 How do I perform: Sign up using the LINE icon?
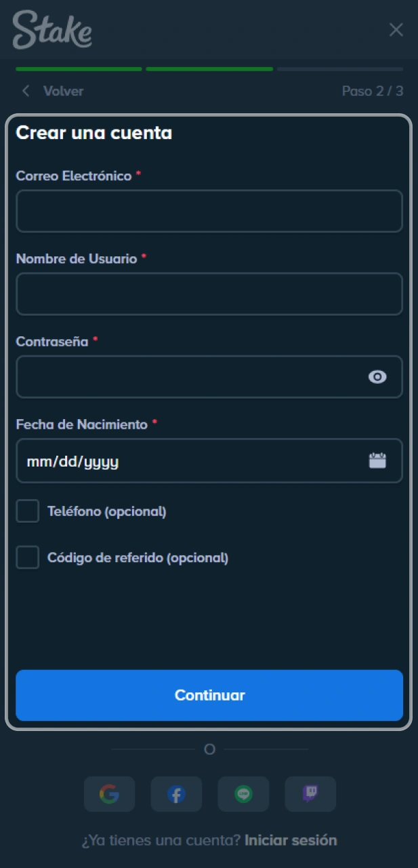pos(243,794)
